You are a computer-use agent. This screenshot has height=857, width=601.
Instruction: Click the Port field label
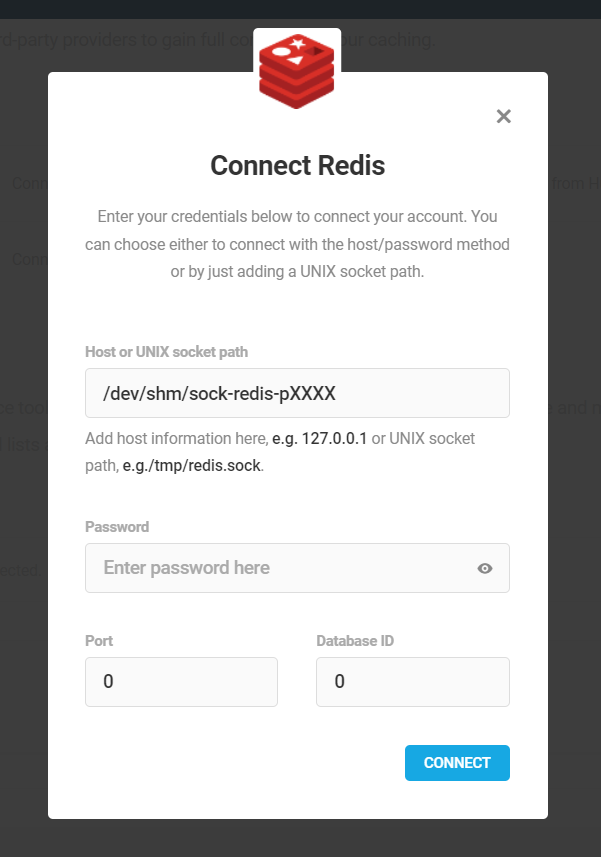pos(99,641)
